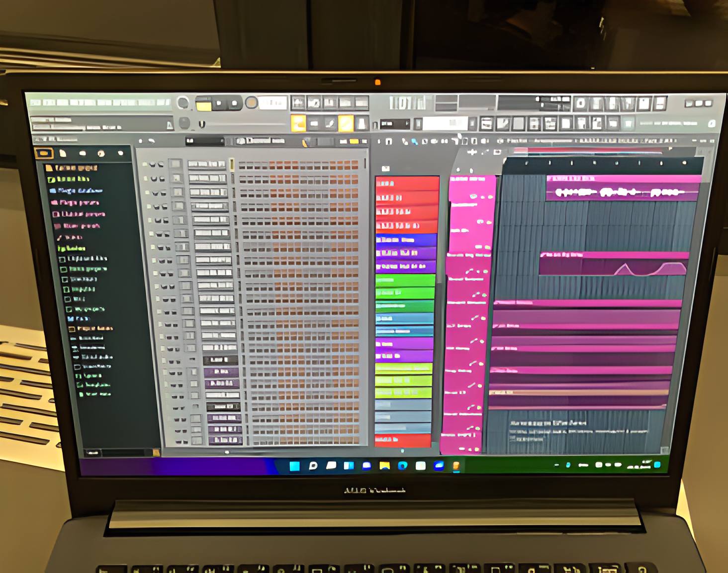728x573 pixels.
Task: Open the Windows Start menu on the taskbar
Action: coord(294,466)
